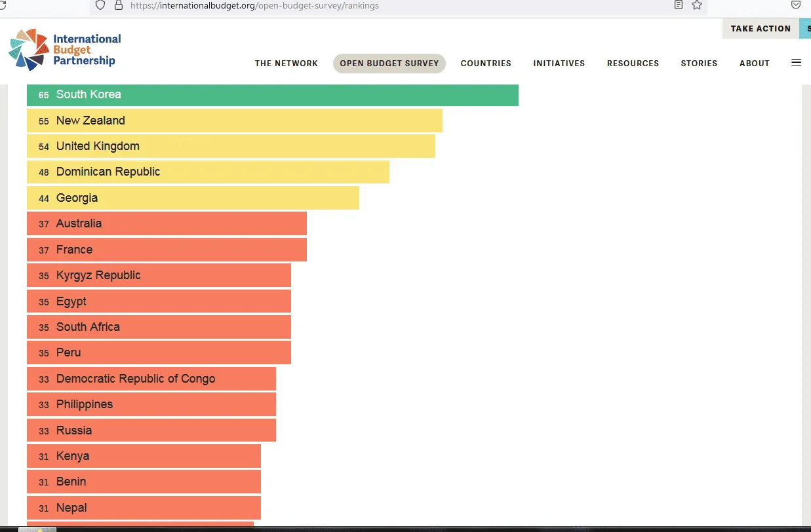
Task: Click the Kenya row
Action: coord(144,456)
